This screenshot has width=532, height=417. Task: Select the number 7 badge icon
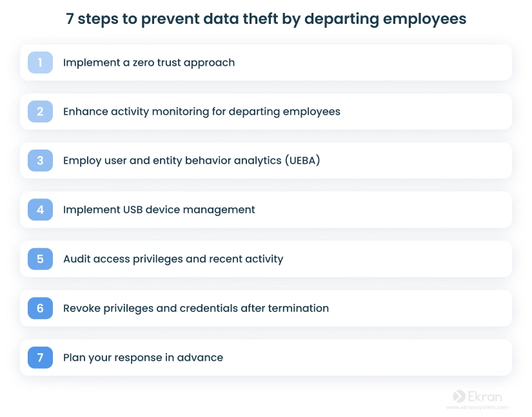[40, 357]
